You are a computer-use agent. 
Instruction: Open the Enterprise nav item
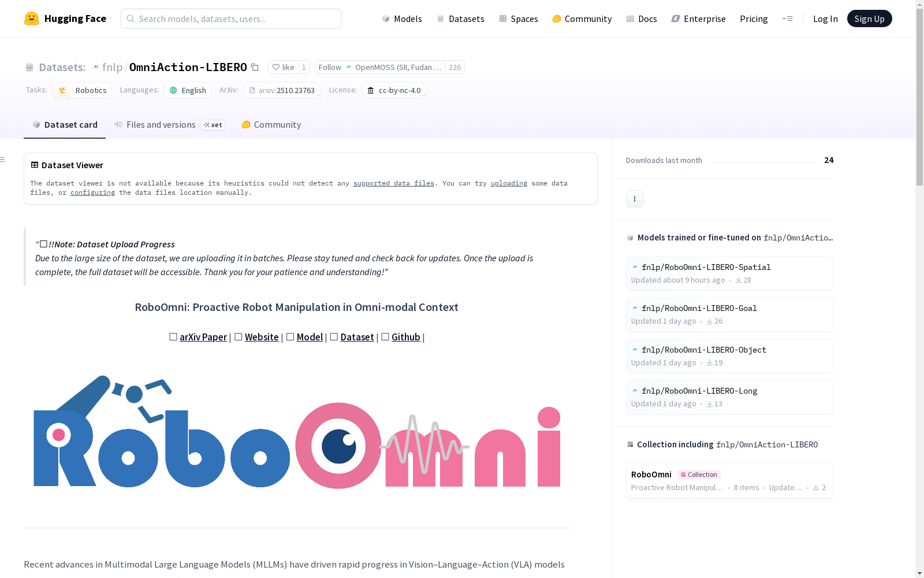point(699,18)
